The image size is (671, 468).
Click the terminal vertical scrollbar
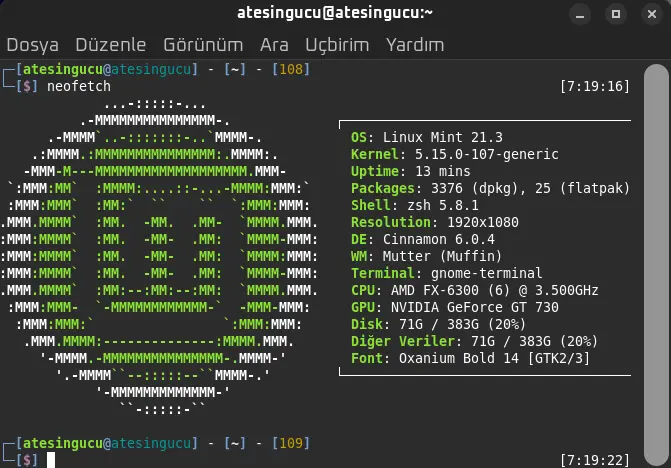[x=656, y=265]
